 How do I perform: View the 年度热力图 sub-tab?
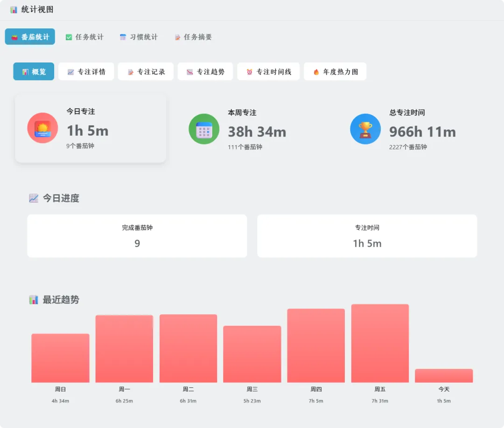pyautogui.click(x=335, y=72)
